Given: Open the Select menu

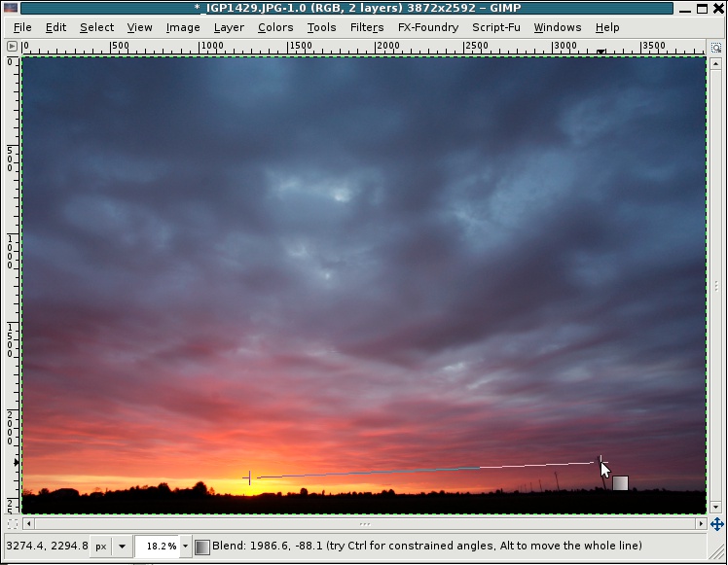Looking at the screenshot, I should (96, 27).
